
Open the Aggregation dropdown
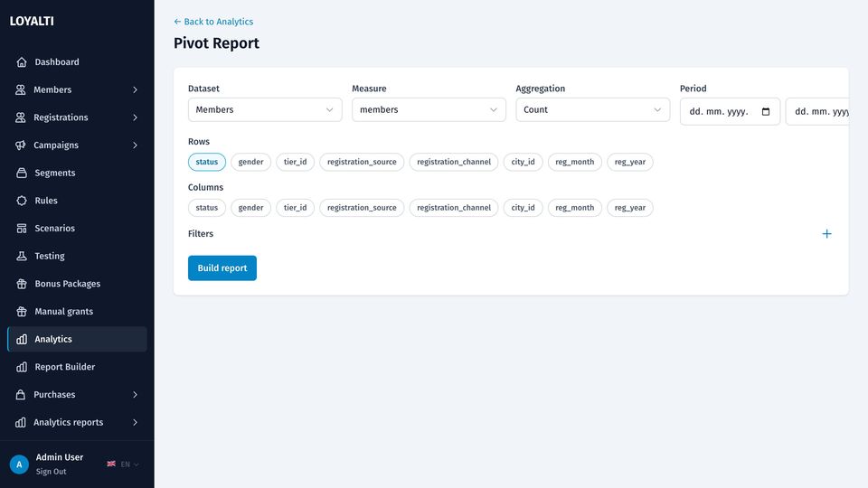(592, 109)
